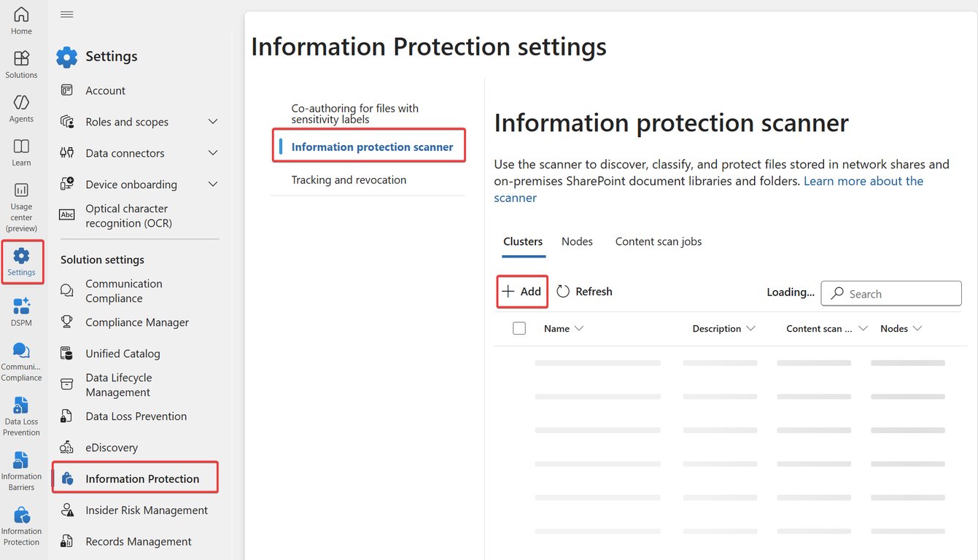Click the Learn book icon
The width and height of the screenshot is (978, 560).
21,146
